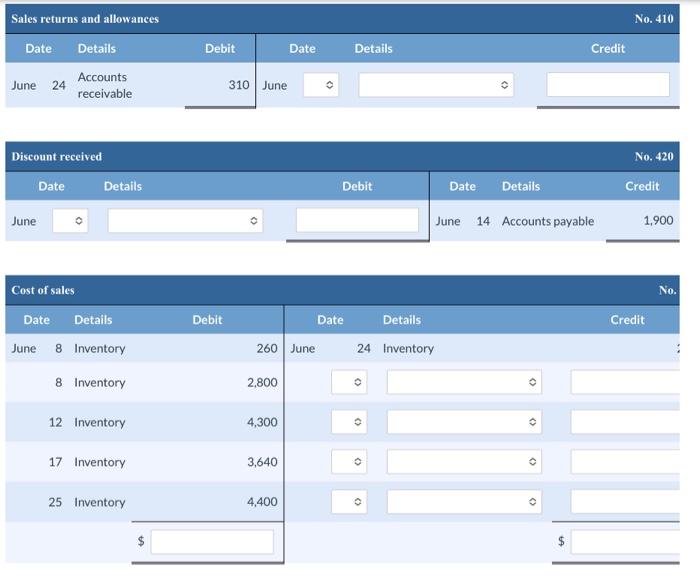Open fourth blank date dropdown in Cost of sales credit
The height and width of the screenshot is (588, 700).
[349, 502]
